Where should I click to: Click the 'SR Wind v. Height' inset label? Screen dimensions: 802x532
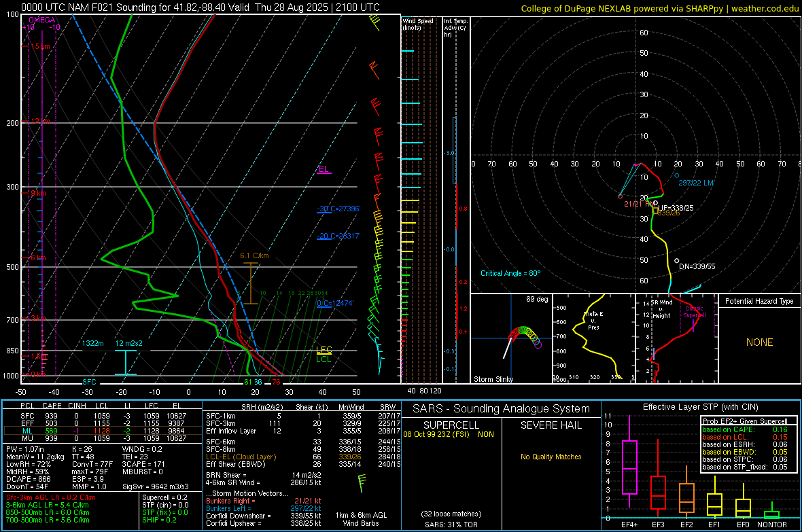click(x=661, y=309)
